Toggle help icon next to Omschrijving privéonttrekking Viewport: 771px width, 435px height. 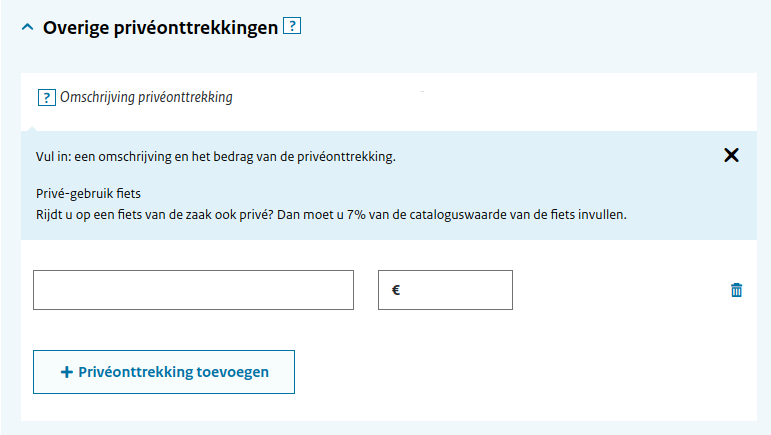tap(47, 97)
